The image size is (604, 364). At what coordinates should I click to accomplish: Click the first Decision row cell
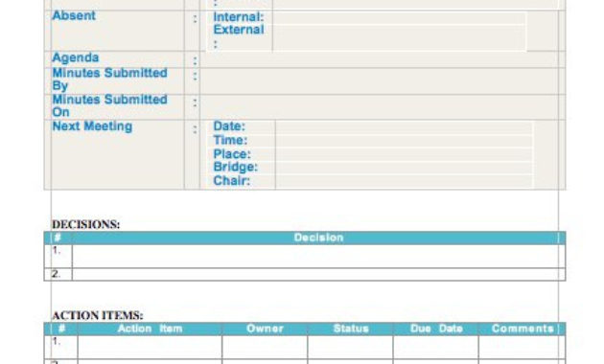318,257
